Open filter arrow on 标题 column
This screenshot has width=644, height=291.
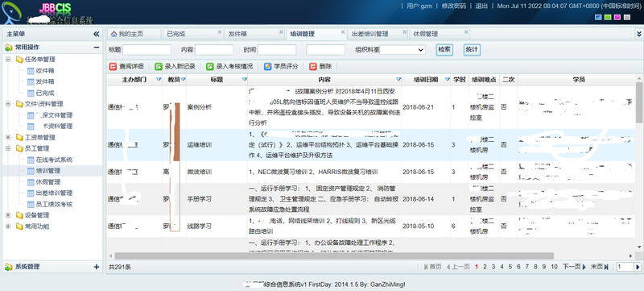[x=245, y=80]
